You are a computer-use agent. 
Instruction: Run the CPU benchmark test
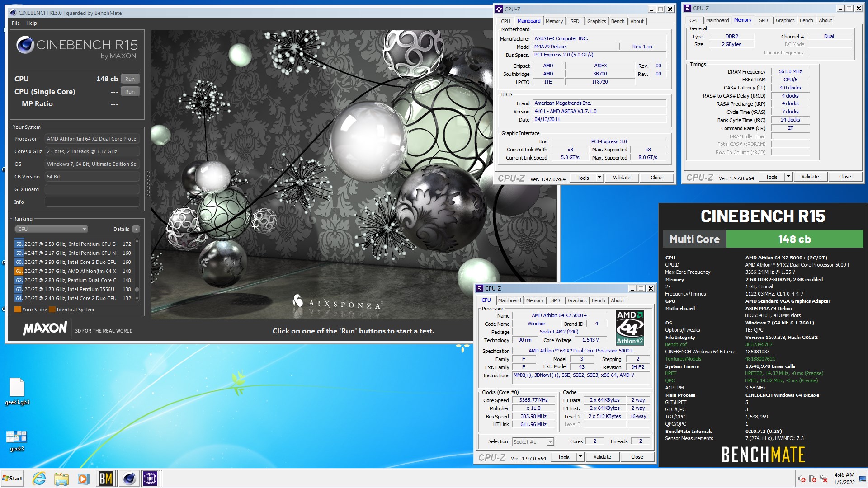(x=130, y=79)
